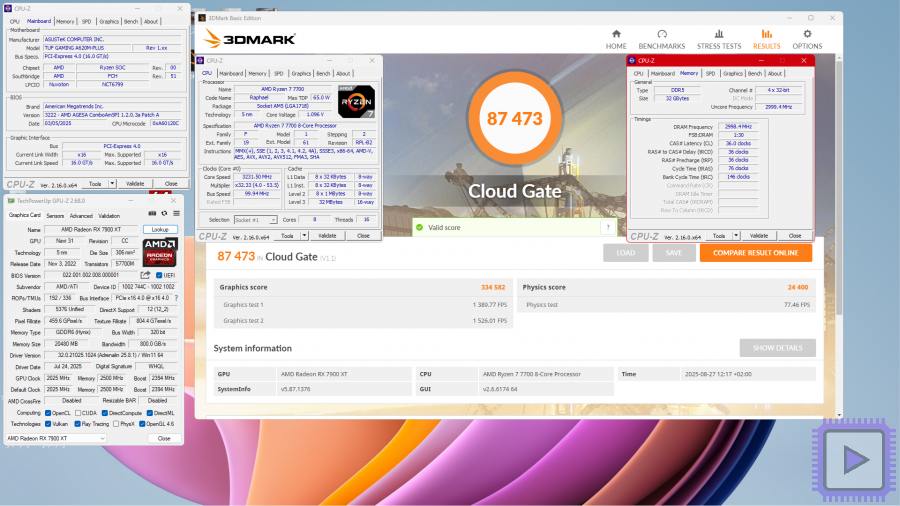Switch to Bench tab in CPU-Z processor window
The image size is (900, 506).
[x=323, y=73]
